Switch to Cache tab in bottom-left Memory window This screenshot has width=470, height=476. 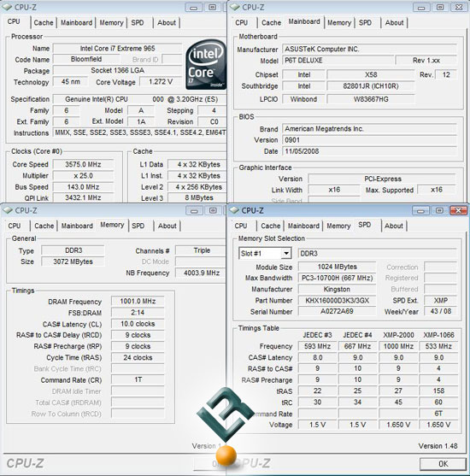44,226
